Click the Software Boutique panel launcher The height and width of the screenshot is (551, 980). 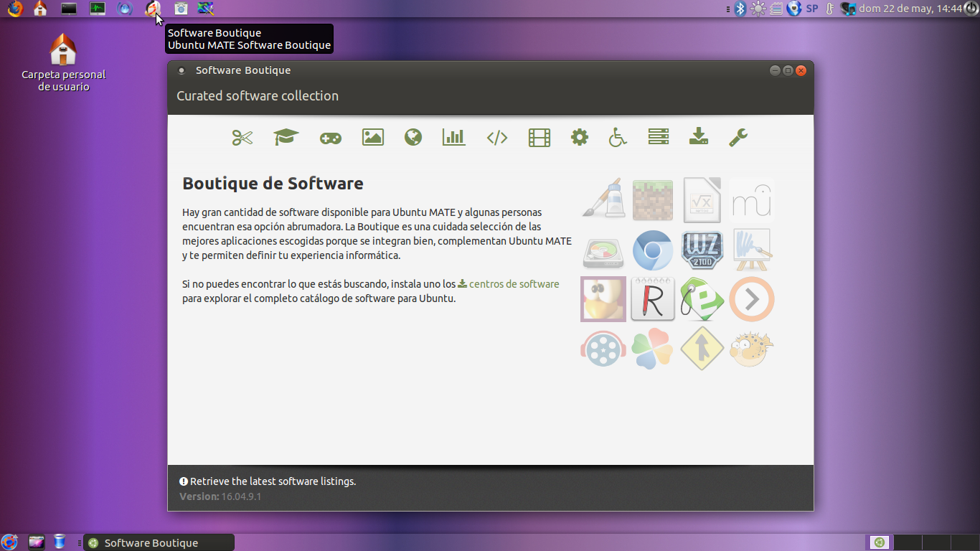tap(152, 9)
